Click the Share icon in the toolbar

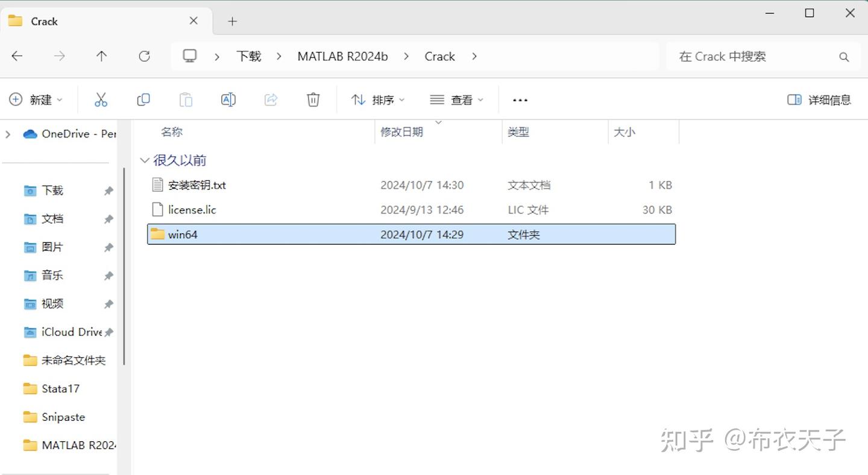tap(271, 99)
